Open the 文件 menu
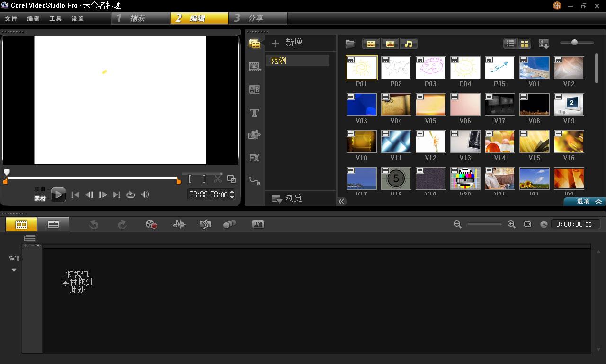 pyautogui.click(x=11, y=18)
